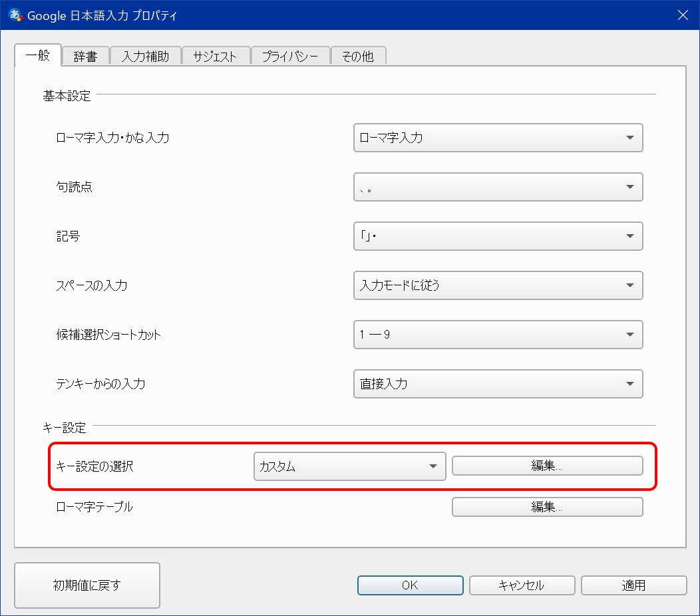
Task: Open the その他 tab
Action: pos(358,56)
